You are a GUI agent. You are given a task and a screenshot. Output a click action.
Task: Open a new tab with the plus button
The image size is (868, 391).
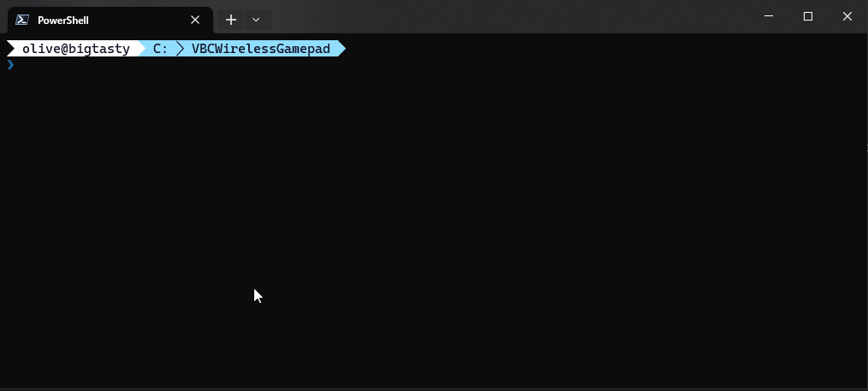pyautogui.click(x=231, y=20)
